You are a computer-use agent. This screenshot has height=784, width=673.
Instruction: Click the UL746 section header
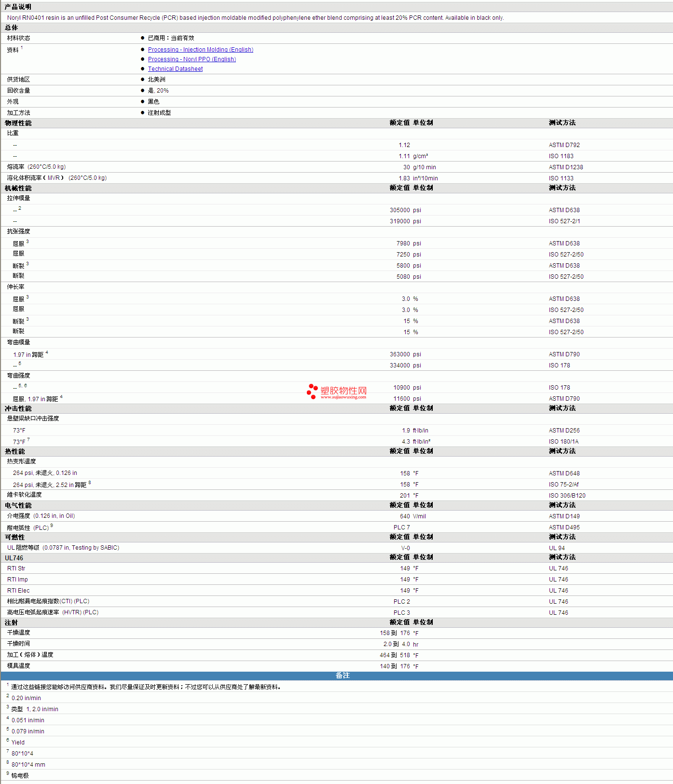coord(14,558)
